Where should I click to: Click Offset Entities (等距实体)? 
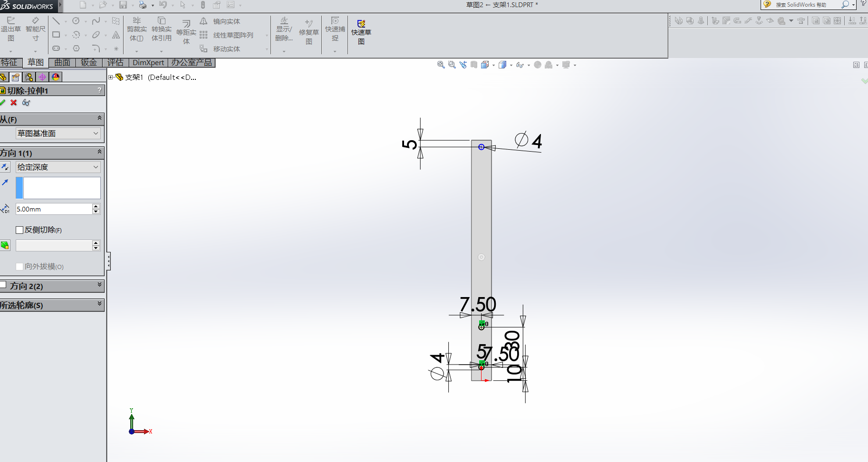point(186,32)
